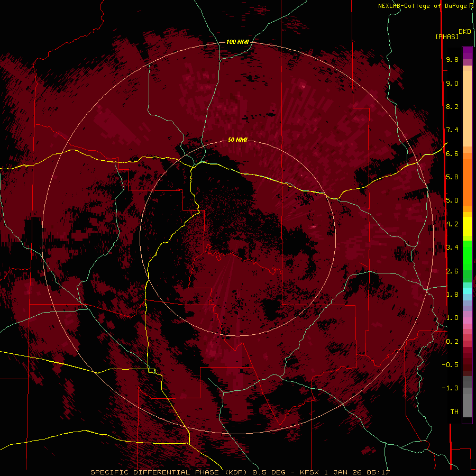This screenshot has width=476, height=476.
Task: Click the [PHAS] legend unit label
Action: [x=447, y=37]
